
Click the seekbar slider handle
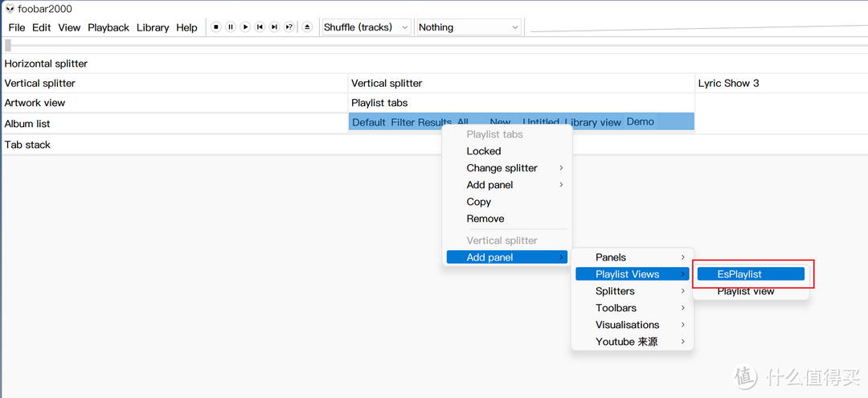point(8,45)
